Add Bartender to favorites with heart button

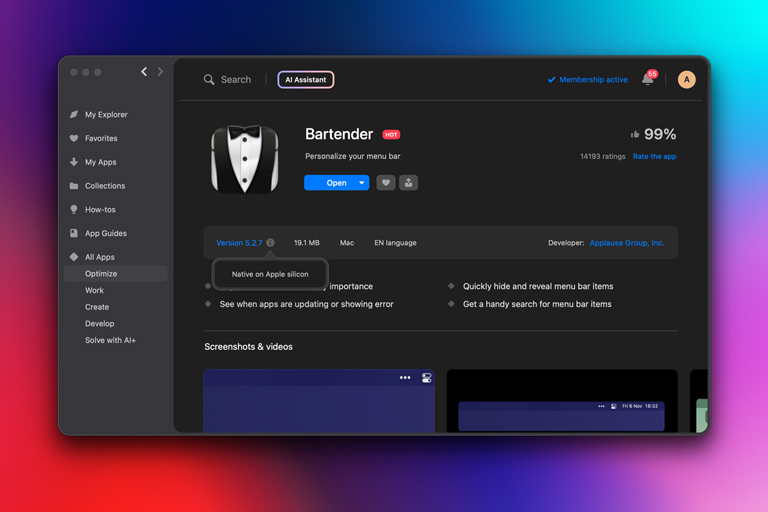(x=386, y=183)
